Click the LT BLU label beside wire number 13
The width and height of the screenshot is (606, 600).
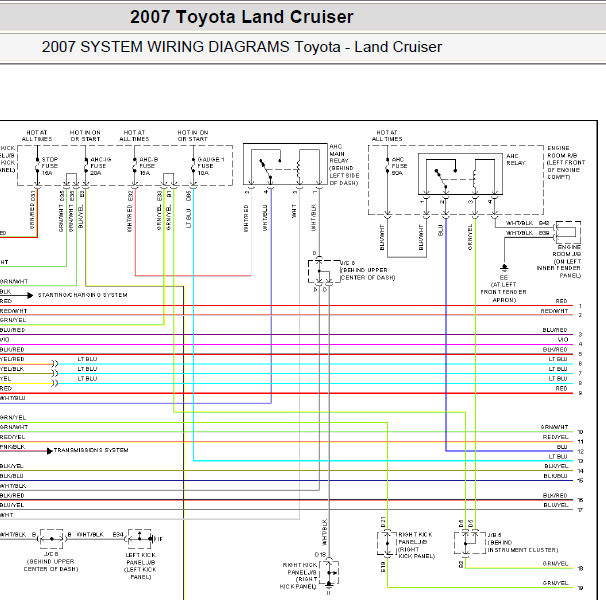(x=558, y=457)
